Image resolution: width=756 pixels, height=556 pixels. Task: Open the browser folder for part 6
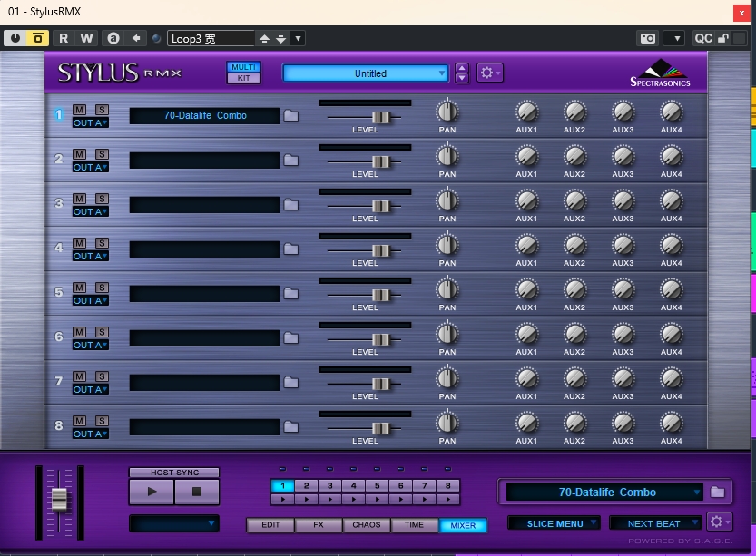point(290,337)
